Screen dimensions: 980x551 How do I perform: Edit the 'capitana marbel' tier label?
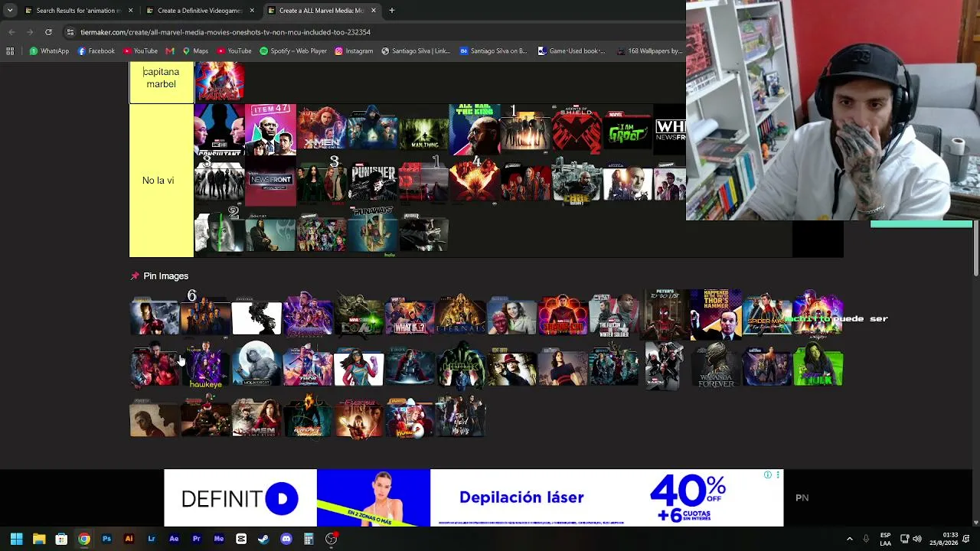point(161,78)
